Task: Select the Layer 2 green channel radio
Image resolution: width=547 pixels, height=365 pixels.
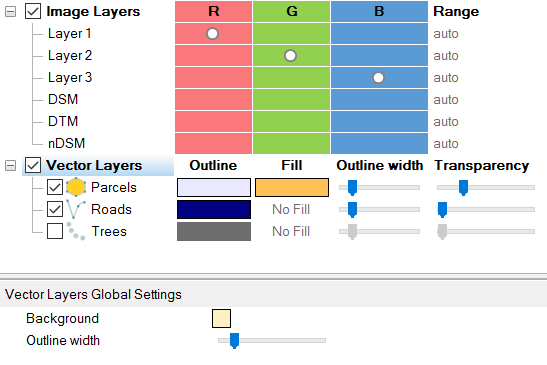Action: click(290, 56)
